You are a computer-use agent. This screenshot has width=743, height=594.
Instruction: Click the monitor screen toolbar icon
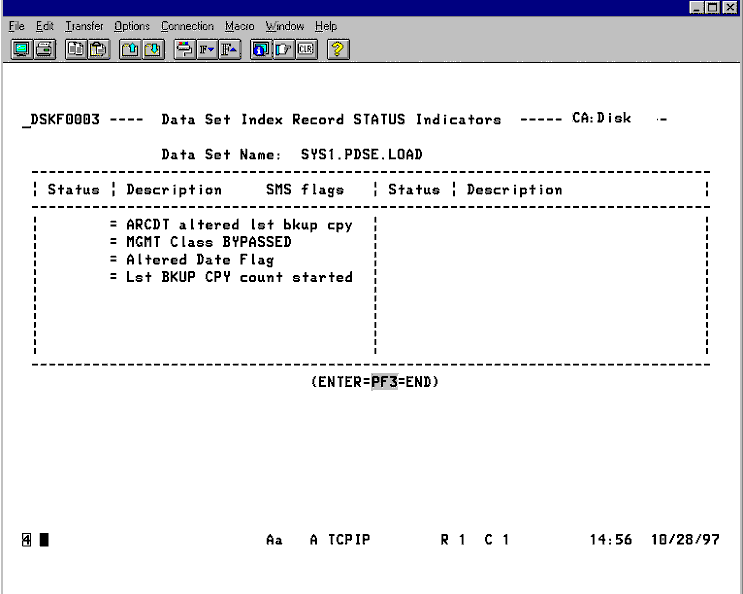pos(22,49)
